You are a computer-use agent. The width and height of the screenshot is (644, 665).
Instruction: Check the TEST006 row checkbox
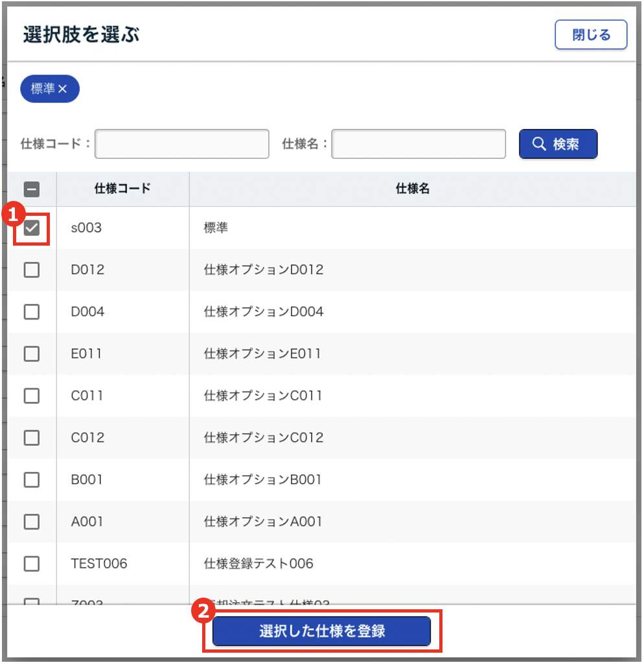coord(32,564)
